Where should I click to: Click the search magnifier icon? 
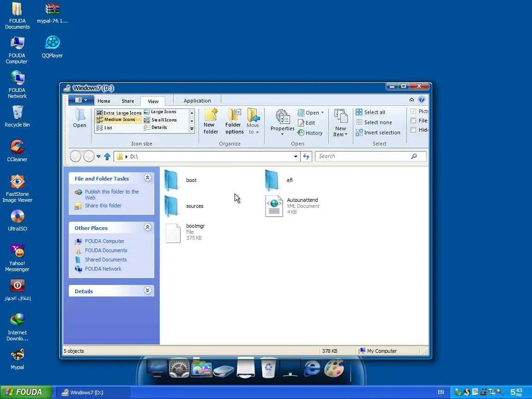pyautogui.click(x=414, y=156)
